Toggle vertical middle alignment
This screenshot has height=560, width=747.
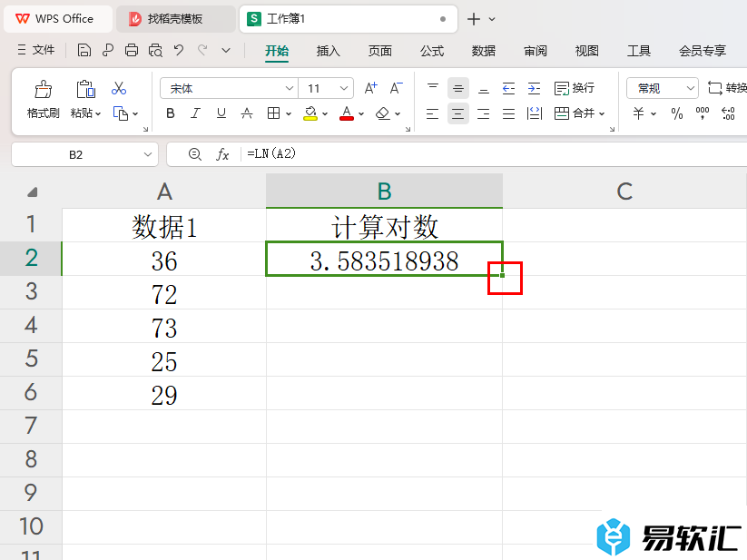pyautogui.click(x=457, y=88)
